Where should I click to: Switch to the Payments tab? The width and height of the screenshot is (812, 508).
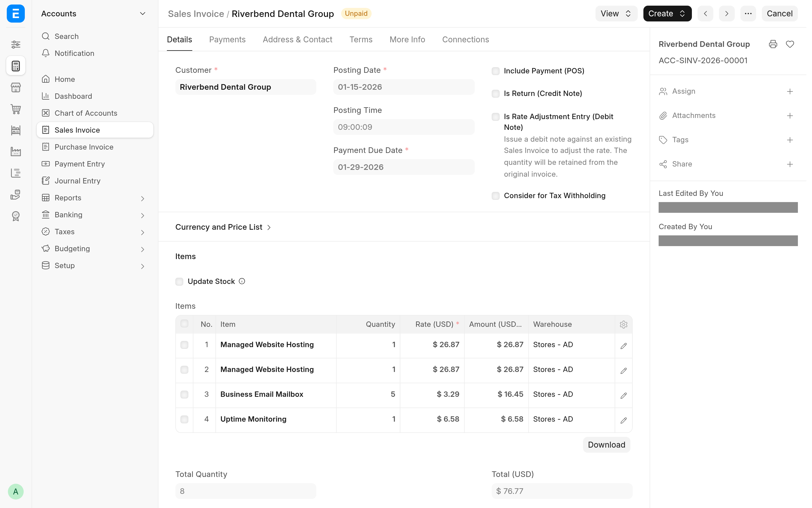pos(227,40)
